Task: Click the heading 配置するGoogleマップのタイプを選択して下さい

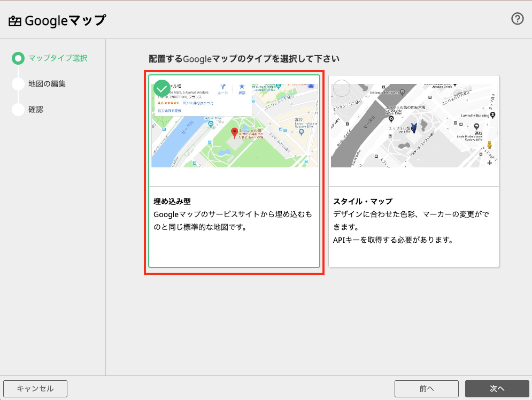Action: [x=244, y=59]
